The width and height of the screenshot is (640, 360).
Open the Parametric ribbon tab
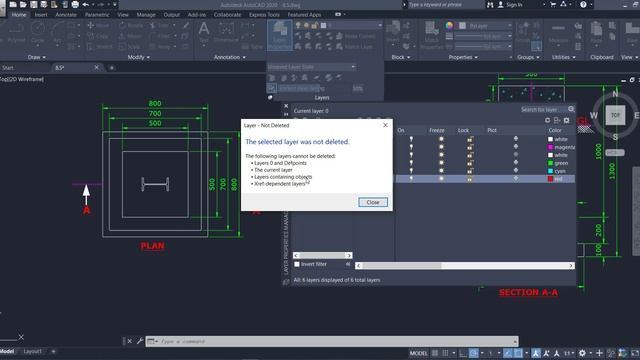coord(97,15)
